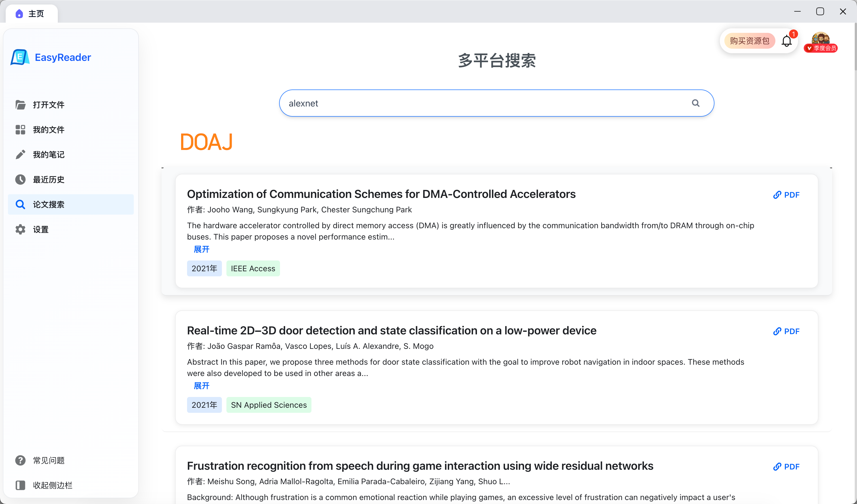The height and width of the screenshot is (504, 857).
Task: Open the notification bell
Action: point(787,41)
